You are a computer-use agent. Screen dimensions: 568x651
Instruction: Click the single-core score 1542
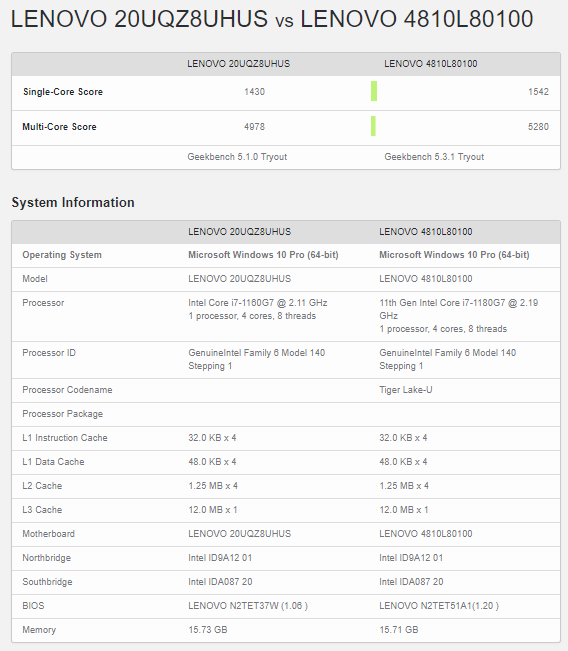click(x=538, y=91)
